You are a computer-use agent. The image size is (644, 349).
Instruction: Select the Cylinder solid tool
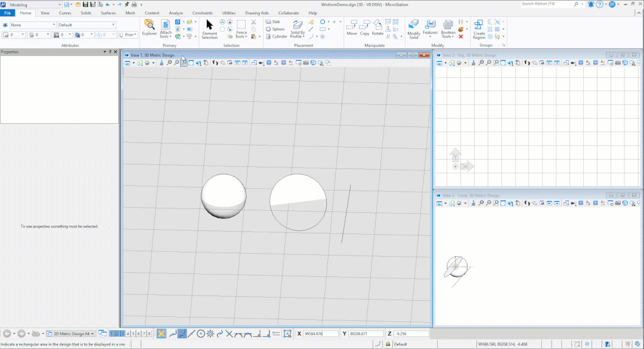click(x=277, y=36)
